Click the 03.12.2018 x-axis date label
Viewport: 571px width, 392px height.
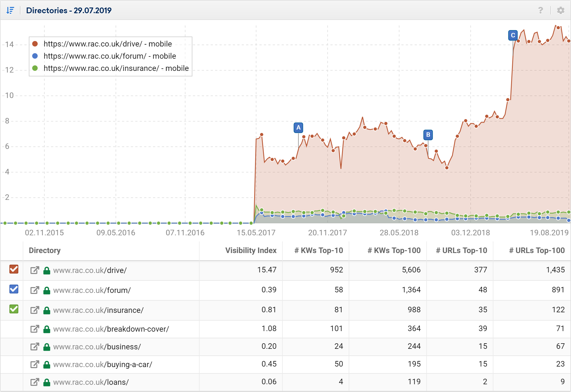pos(471,233)
